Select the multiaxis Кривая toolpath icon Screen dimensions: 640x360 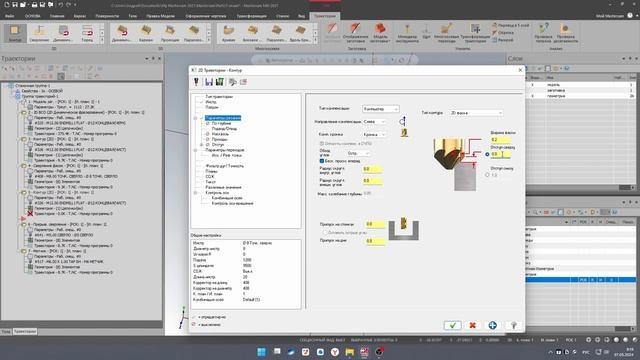229,33
